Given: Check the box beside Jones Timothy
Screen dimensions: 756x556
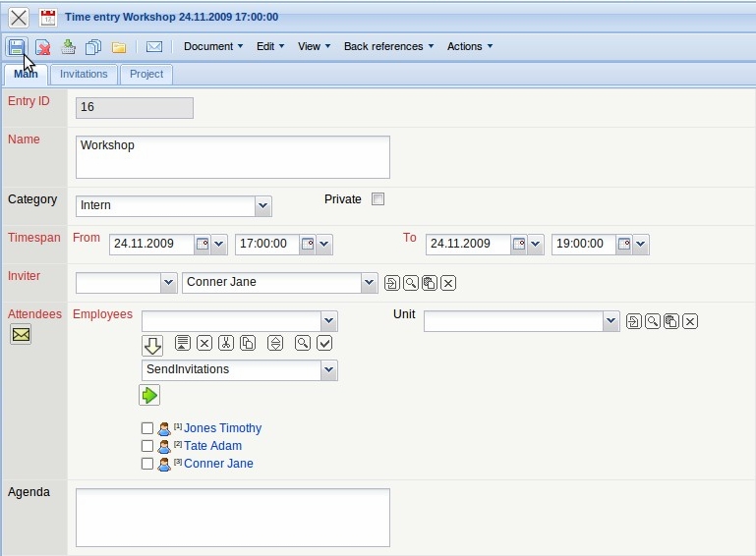Looking at the screenshot, I should 147,428.
